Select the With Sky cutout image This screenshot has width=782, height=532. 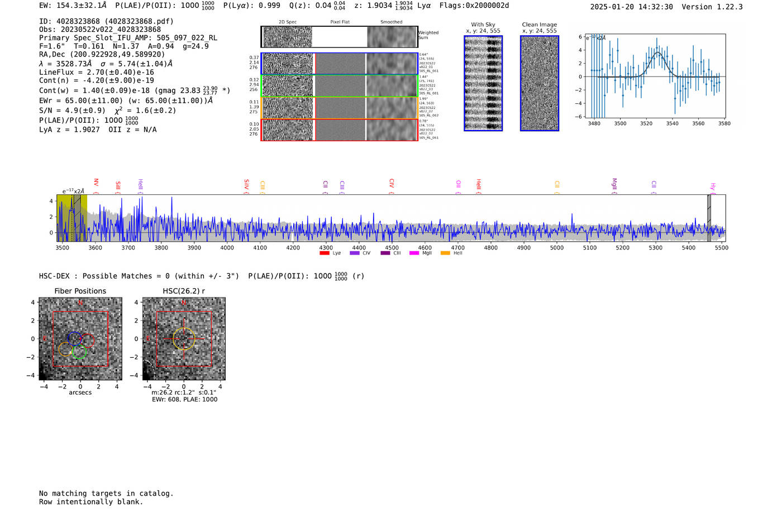(x=483, y=83)
